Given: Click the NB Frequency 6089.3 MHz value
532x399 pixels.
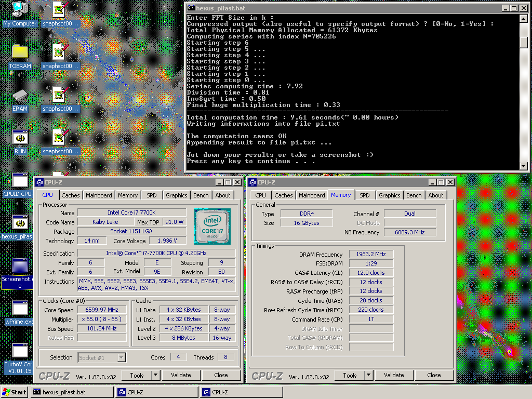Looking at the screenshot, I should click(x=410, y=232).
